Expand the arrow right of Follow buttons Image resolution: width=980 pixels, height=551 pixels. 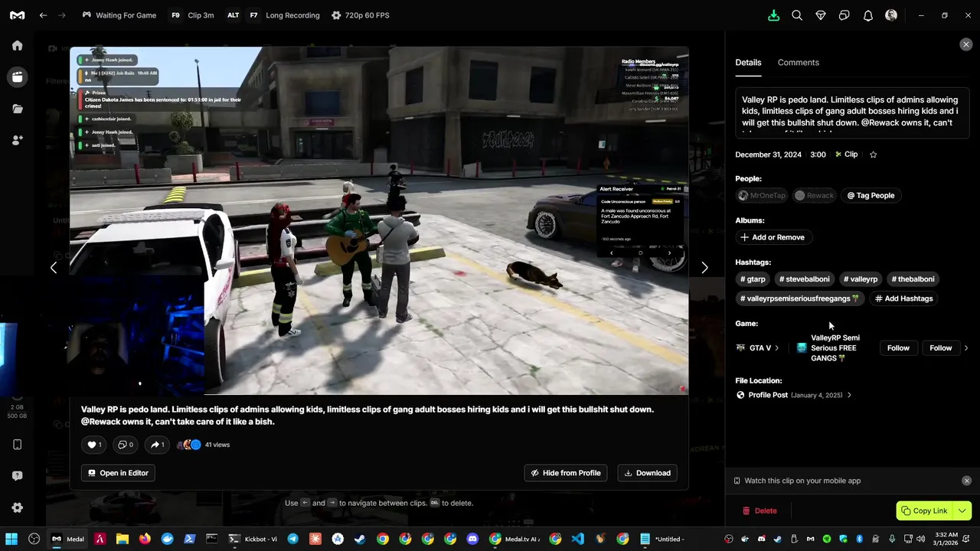point(966,348)
